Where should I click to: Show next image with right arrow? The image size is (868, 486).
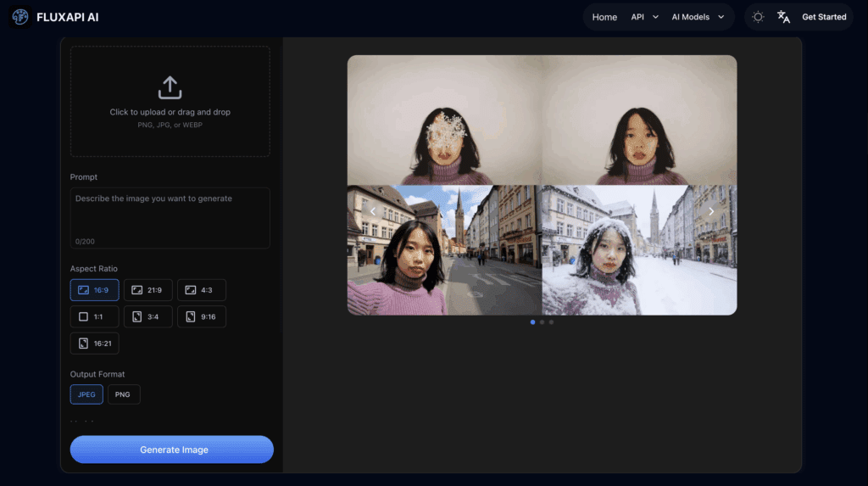(x=711, y=211)
